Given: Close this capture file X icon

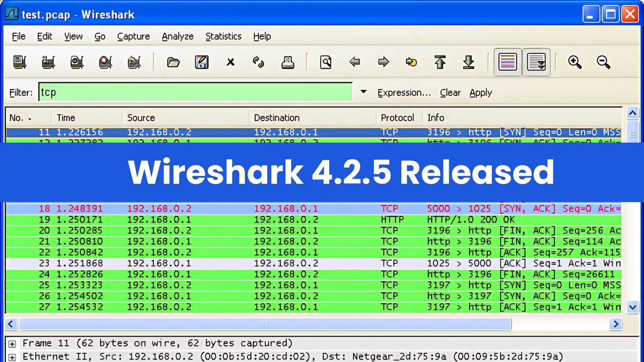Looking at the screenshot, I should pyautogui.click(x=230, y=62).
